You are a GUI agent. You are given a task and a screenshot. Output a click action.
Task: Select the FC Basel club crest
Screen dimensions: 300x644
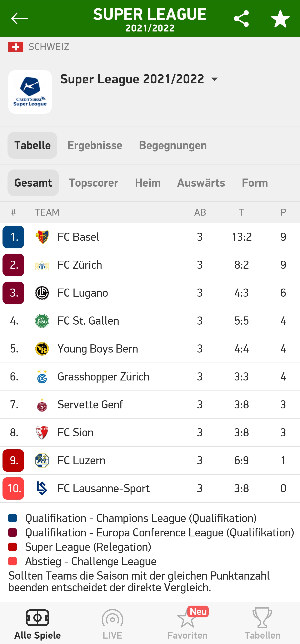pos(42,237)
